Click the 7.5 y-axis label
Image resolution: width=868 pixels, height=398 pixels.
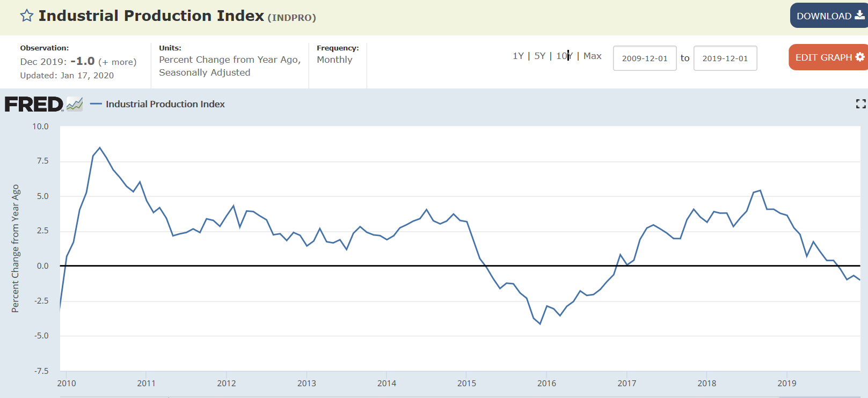(x=42, y=161)
